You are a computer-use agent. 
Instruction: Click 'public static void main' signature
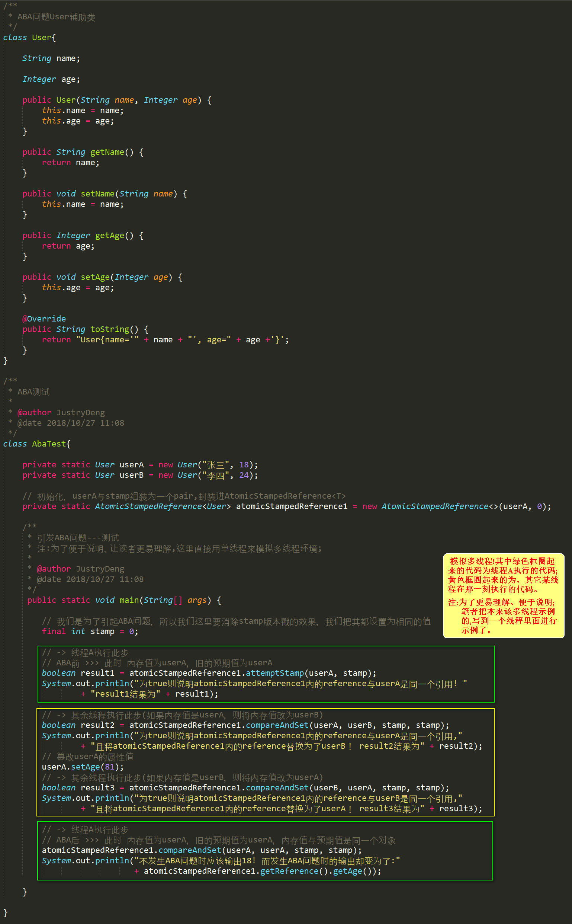(x=124, y=600)
